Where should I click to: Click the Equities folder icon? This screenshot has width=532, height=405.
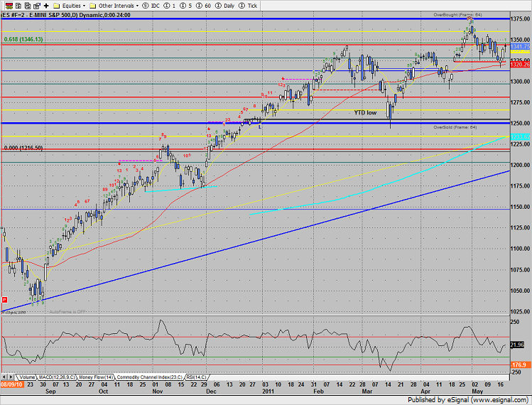[x=57, y=6]
